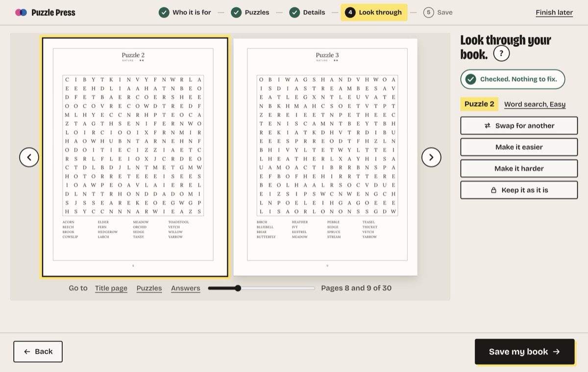
Task: Click the Back button
Action: tap(38, 351)
